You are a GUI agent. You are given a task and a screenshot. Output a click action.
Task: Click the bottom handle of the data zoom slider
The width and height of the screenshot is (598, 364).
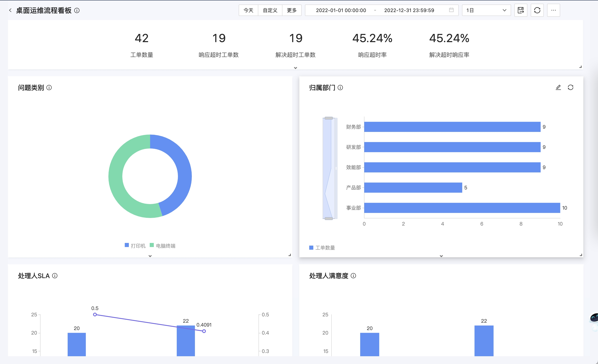pyautogui.click(x=329, y=218)
